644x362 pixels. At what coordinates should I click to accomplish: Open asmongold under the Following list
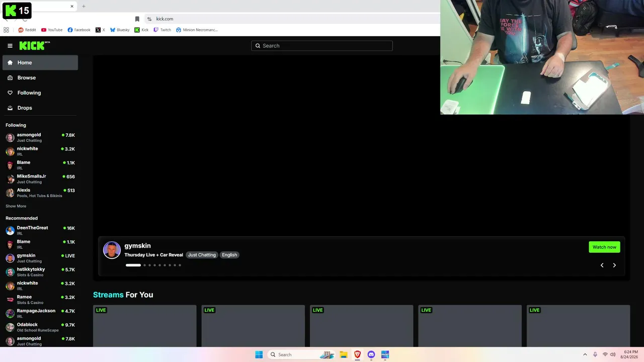click(x=40, y=137)
